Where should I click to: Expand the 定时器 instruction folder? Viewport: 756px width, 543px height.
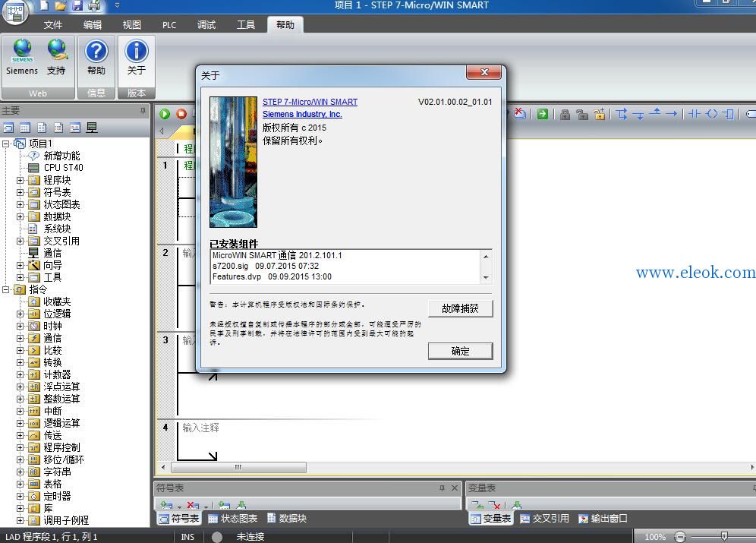point(20,496)
